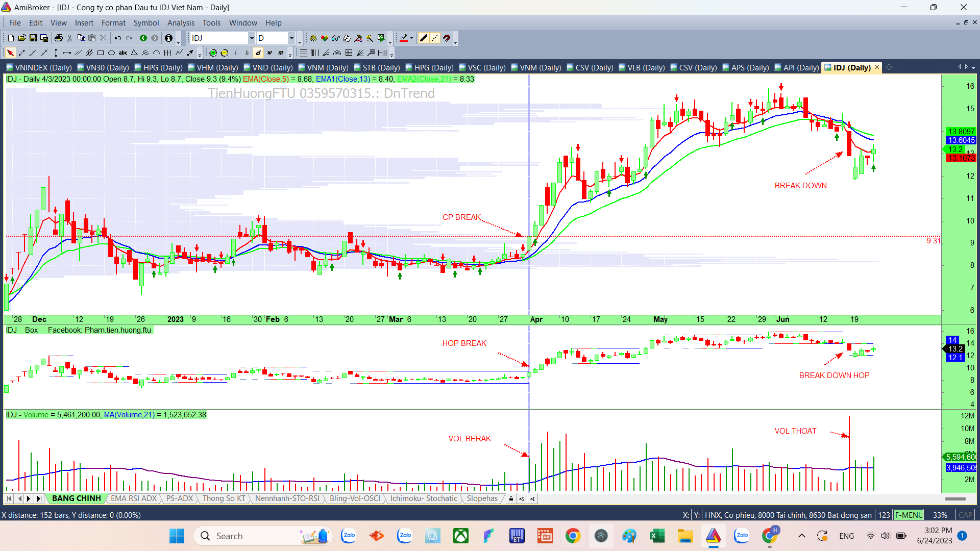
Task: Click the green back navigation arrow
Action: [143, 38]
